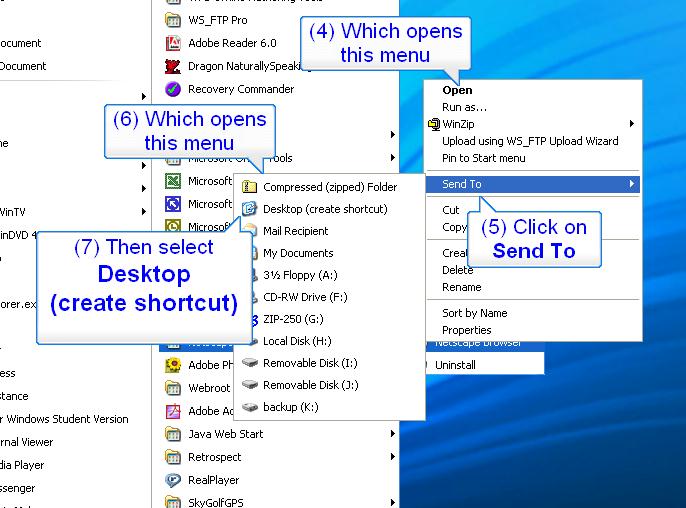Send to CD-RW Drive (F:)
The width and height of the screenshot is (686, 508).
coord(329,297)
